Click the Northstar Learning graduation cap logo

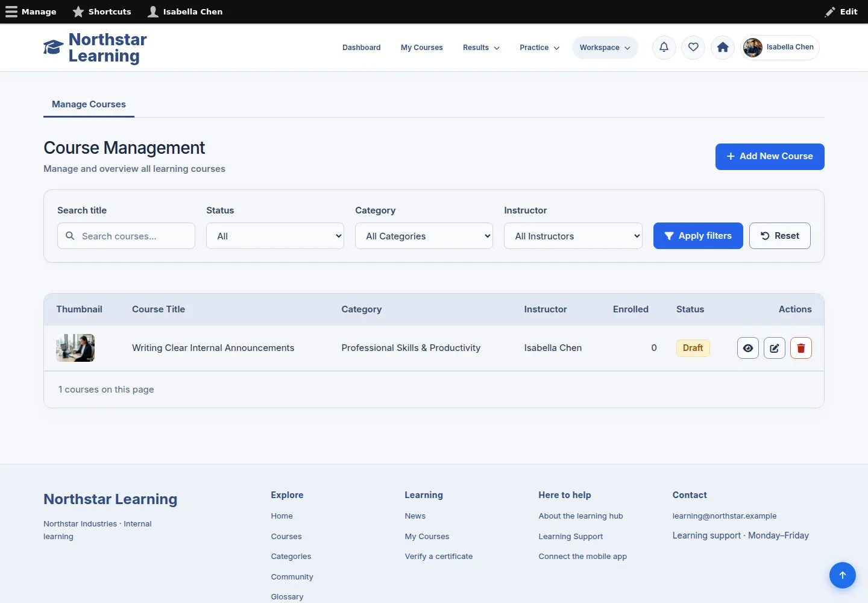(x=54, y=48)
